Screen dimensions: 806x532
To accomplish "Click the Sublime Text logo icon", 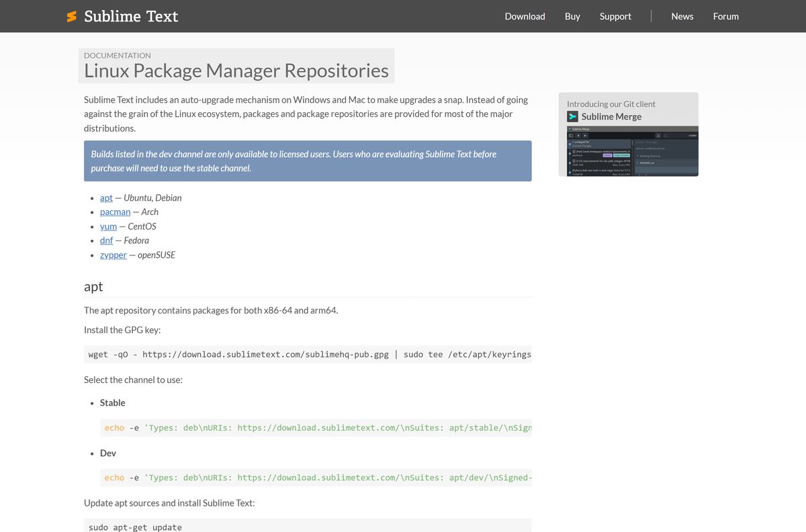I will [72, 16].
